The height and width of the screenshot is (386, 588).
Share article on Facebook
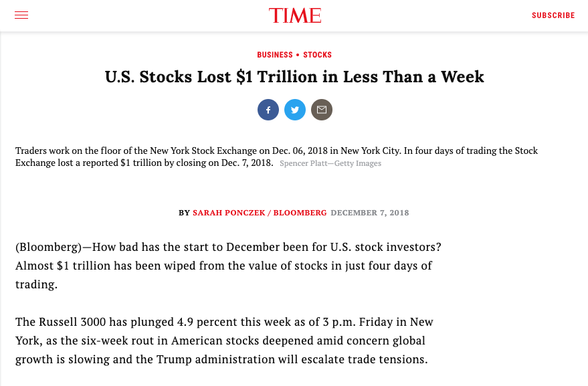coord(268,110)
